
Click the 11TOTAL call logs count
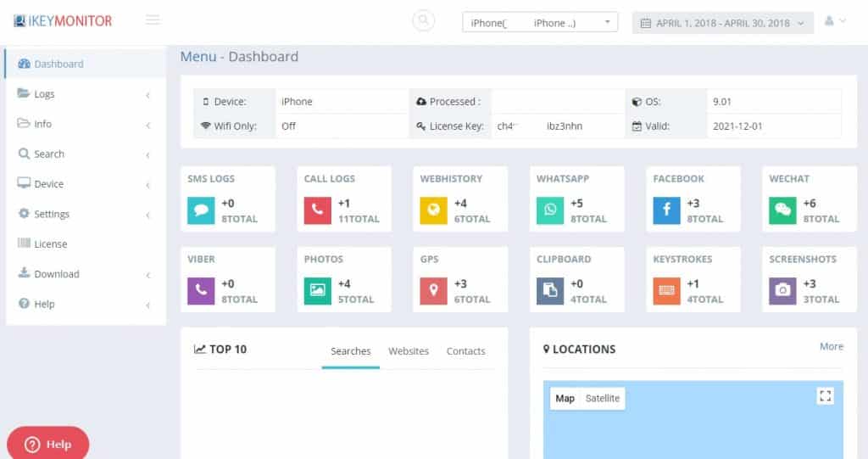click(359, 219)
